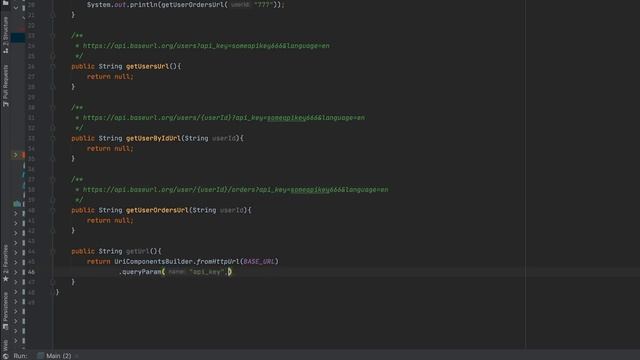Collapse the getUrl method fold marker
This screenshot has width=640, height=360.
click(x=53, y=251)
